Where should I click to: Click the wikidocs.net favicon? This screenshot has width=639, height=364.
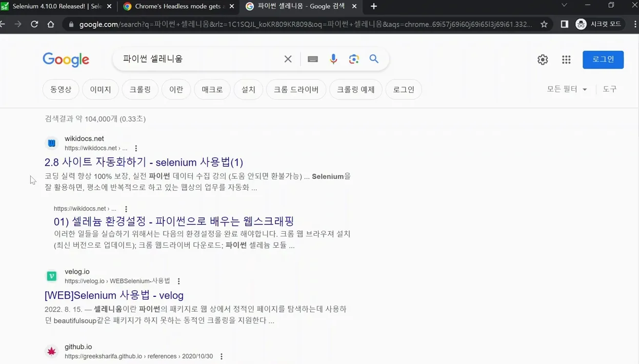point(52,143)
